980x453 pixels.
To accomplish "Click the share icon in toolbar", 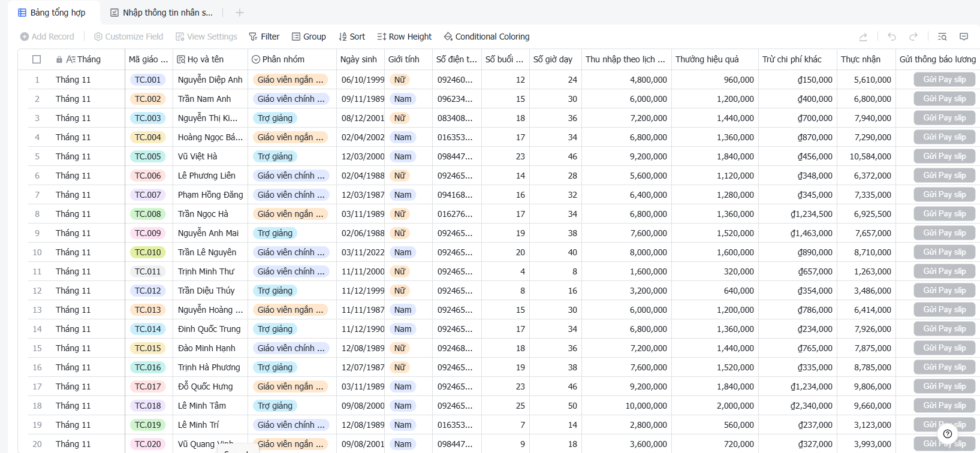I will 863,37.
